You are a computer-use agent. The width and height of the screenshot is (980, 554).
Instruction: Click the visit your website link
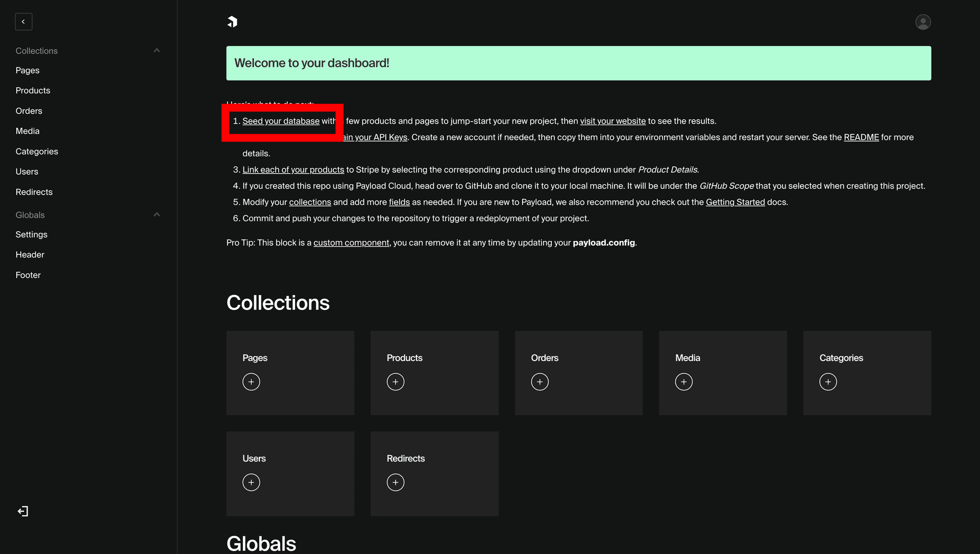(612, 121)
